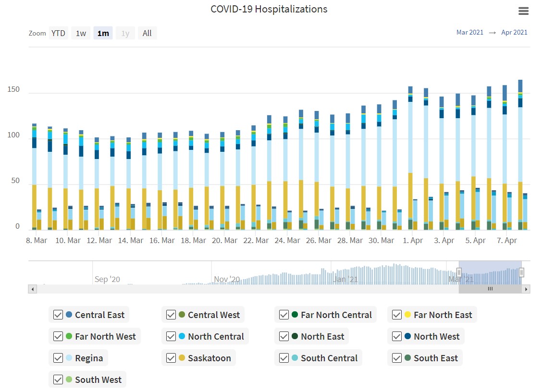Screen dimensions: 542x392
Task: Click the Nov '20 navigator label
Action: (x=227, y=279)
